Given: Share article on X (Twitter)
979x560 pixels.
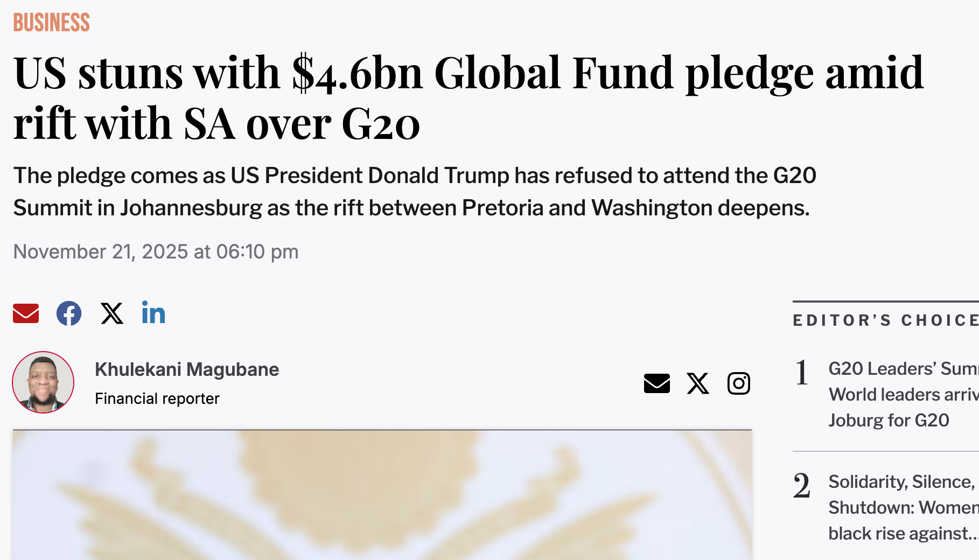Looking at the screenshot, I should click(x=112, y=313).
